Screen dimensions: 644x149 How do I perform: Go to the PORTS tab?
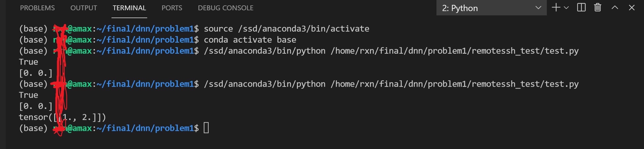(172, 8)
